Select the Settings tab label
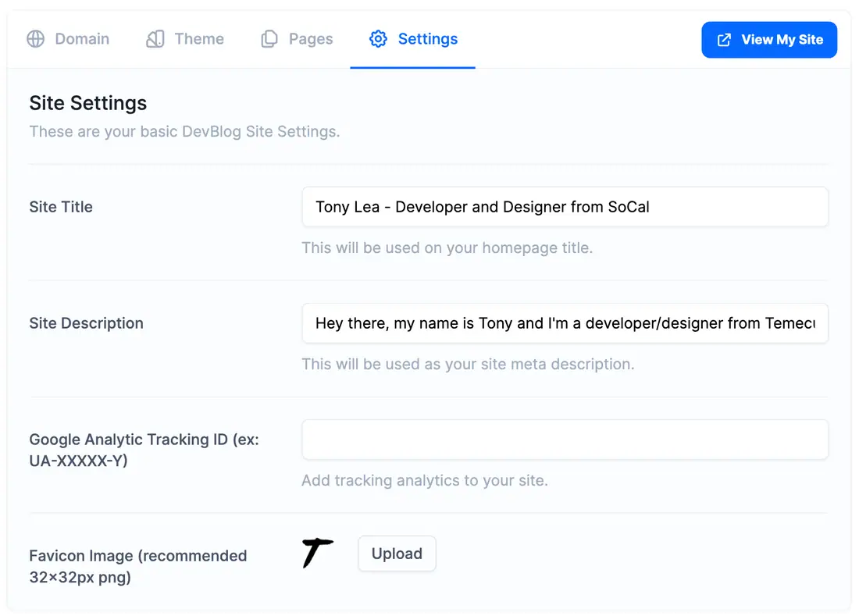The width and height of the screenshot is (859, 616). click(x=428, y=39)
